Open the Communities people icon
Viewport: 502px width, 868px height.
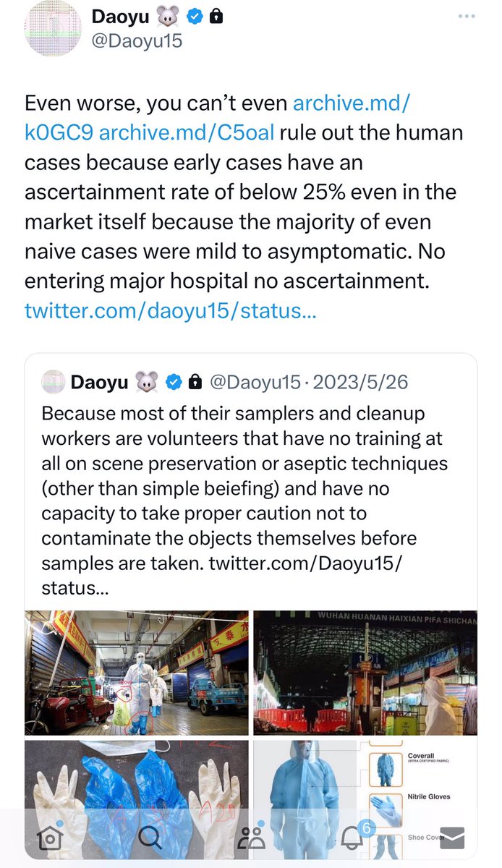point(252,838)
